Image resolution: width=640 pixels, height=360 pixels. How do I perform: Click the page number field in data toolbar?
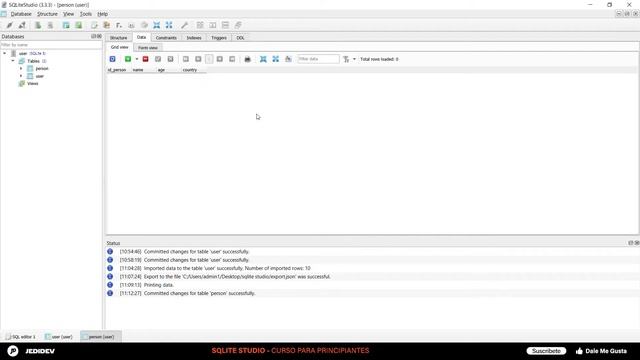[x=209, y=59]
